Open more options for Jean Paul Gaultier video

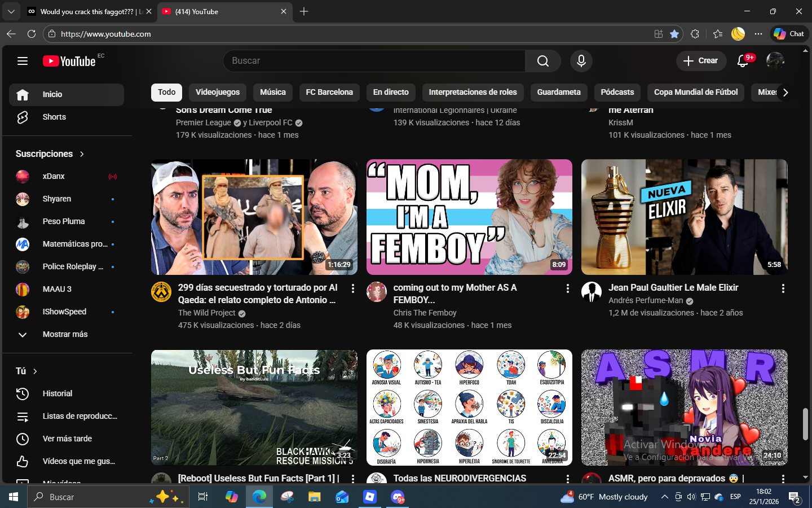[783, 288]
